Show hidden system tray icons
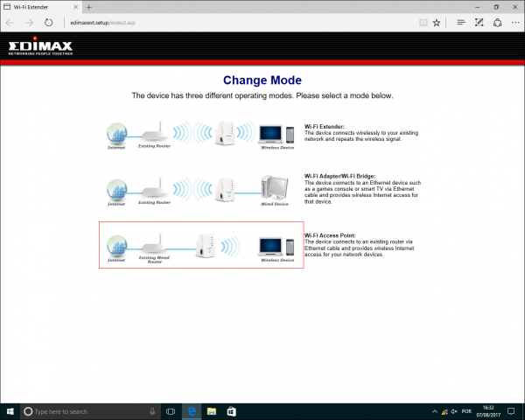525x420 pixels. [x=435, y=411]
